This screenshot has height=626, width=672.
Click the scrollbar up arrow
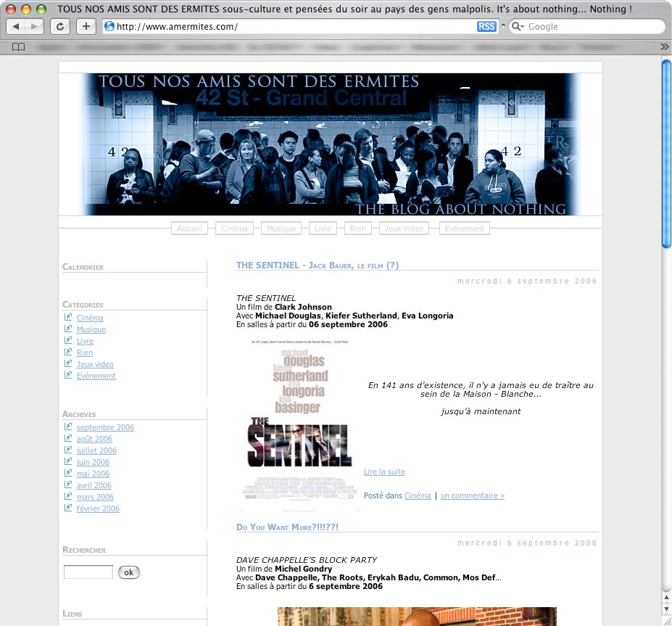point(666,597)
